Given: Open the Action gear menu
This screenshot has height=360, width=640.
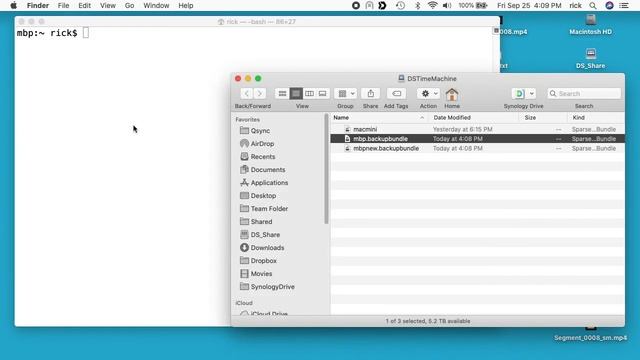Looking at the screenshot, I should pos(429,93).
